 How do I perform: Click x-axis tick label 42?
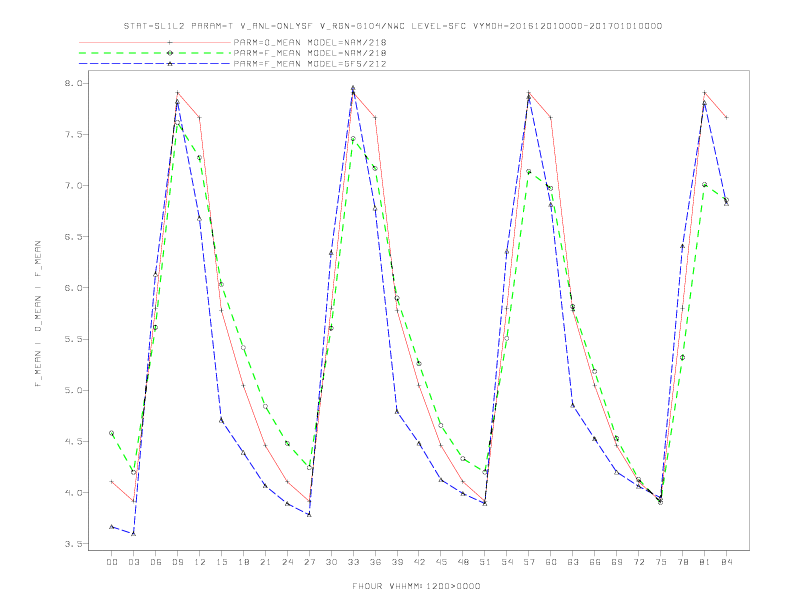419,562
